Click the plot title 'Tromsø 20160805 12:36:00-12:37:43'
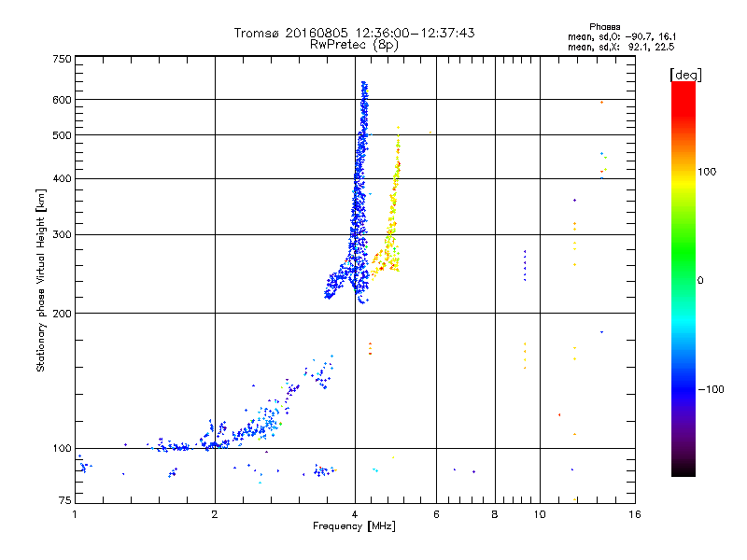This screenshot has height=560, width=747. pos(354,33)
